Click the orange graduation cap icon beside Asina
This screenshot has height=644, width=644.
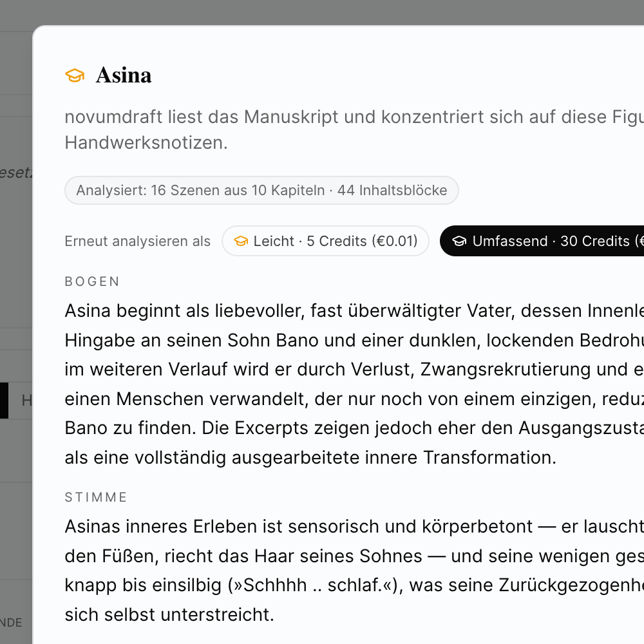point(75,75)
